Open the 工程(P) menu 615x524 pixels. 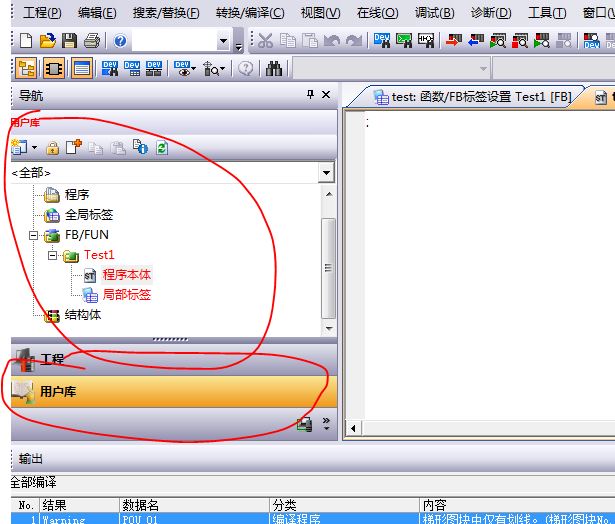click(x=41, y=13)
